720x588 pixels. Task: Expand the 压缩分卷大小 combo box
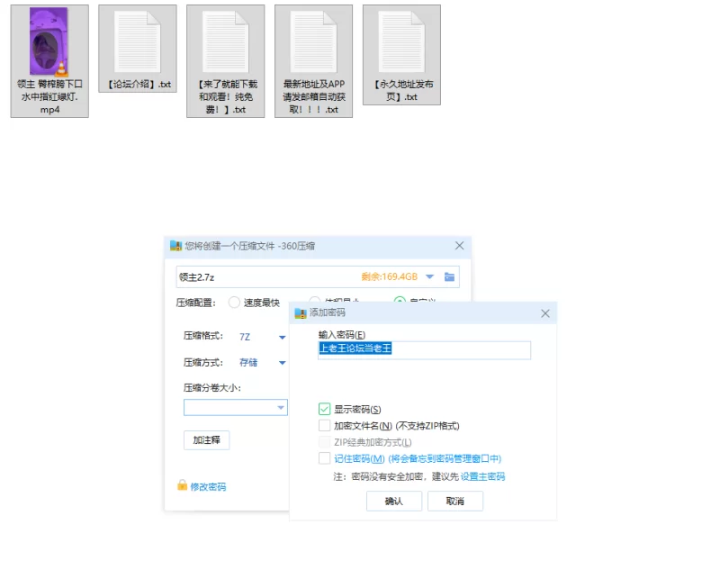pos(280,408)
